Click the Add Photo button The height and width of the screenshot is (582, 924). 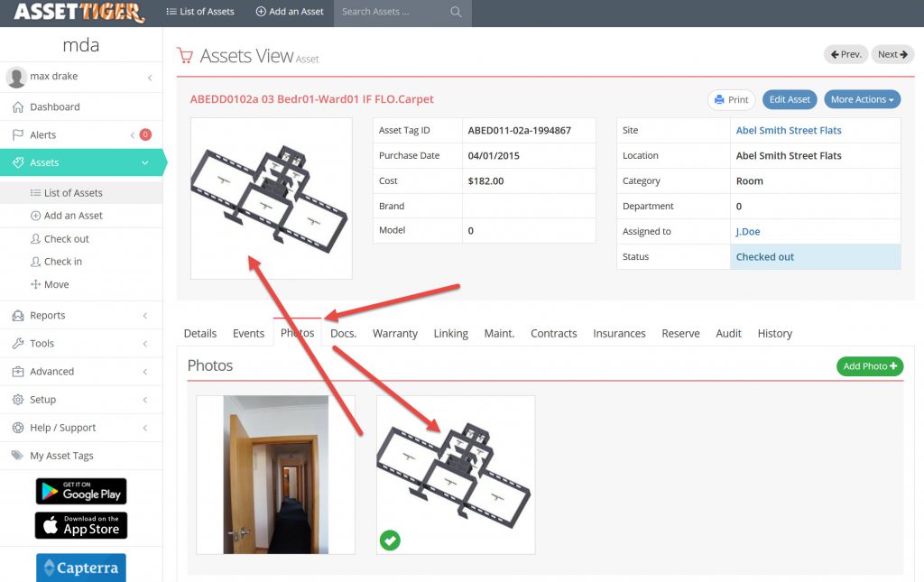pos(870,366)
